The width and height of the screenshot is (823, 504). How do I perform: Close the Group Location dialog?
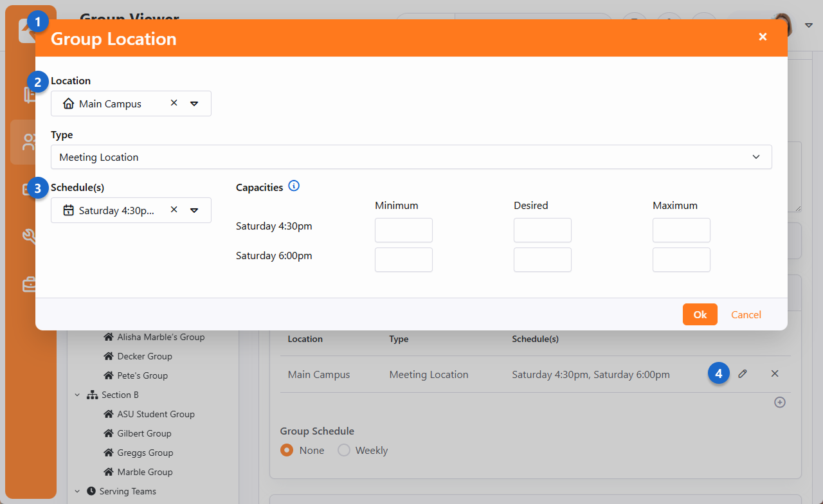763,37
